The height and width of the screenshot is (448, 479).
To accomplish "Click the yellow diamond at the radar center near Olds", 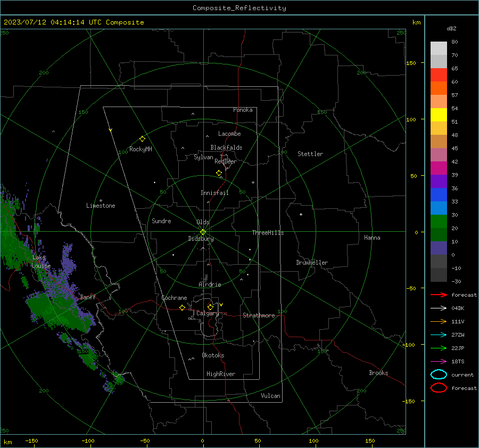I will 203,232.
